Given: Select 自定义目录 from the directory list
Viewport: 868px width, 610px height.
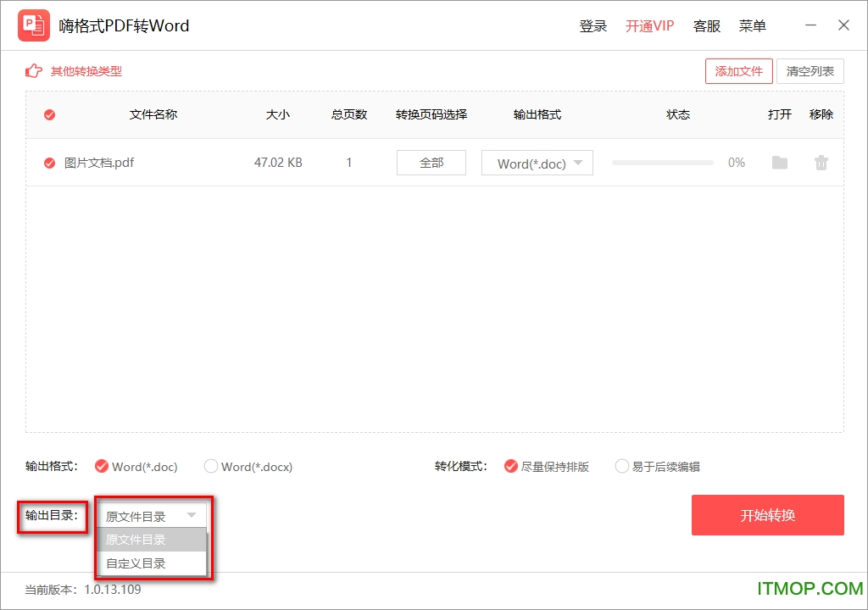Looking at the screenshot, I should pos(152,563).
